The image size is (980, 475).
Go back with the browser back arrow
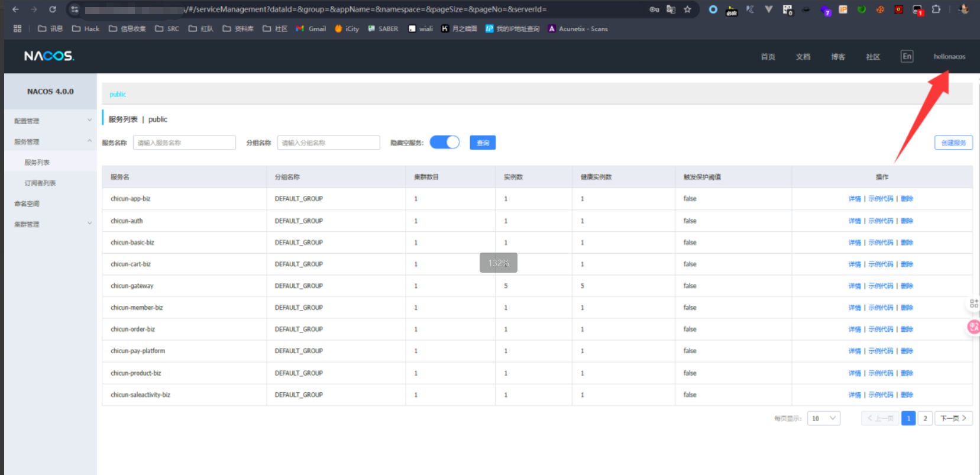(16, 9)
